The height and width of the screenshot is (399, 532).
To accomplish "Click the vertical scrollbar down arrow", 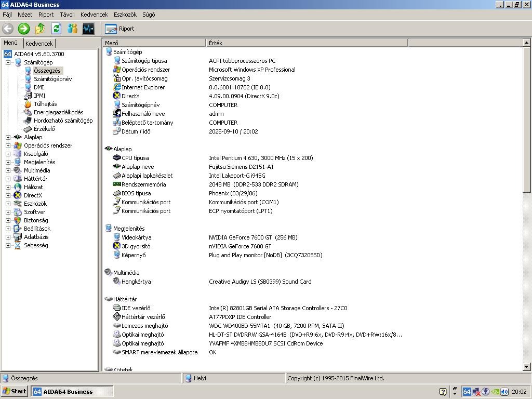I will (x=526, y=366).
